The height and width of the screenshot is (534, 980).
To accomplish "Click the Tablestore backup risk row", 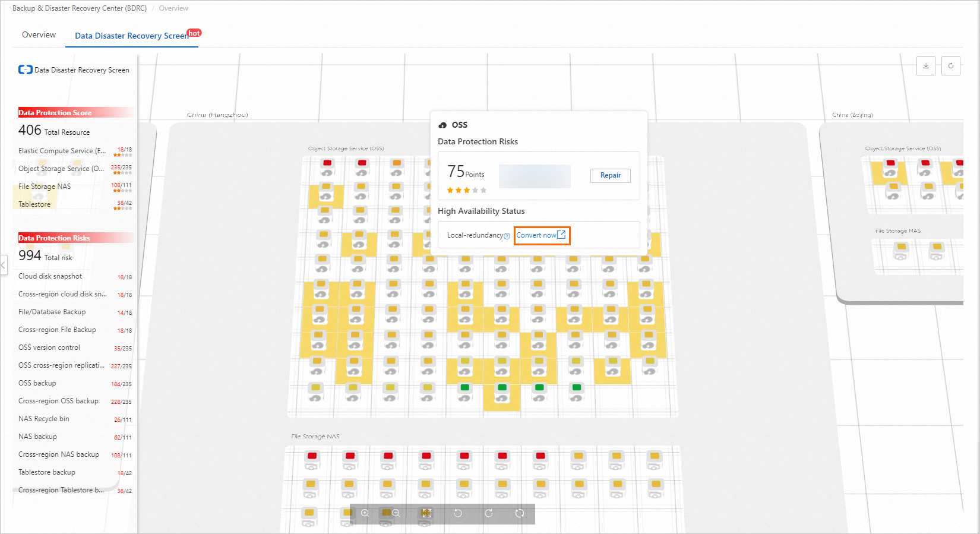I will point(75,473).
